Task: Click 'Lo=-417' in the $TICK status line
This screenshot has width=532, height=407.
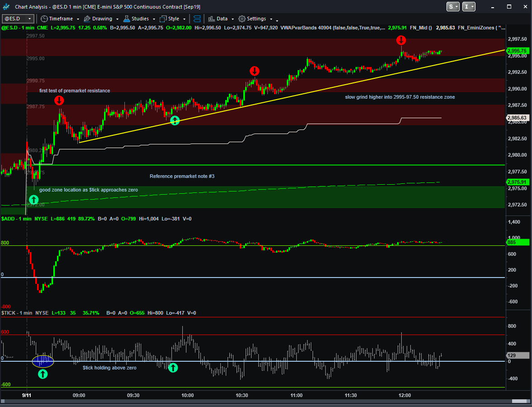Action: 175,313
